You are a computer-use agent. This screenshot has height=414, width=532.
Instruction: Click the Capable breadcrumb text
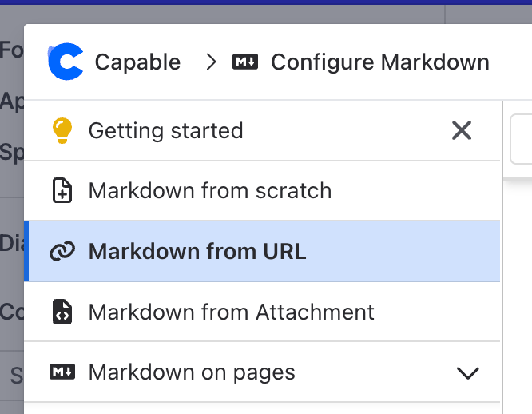(137, 62)
